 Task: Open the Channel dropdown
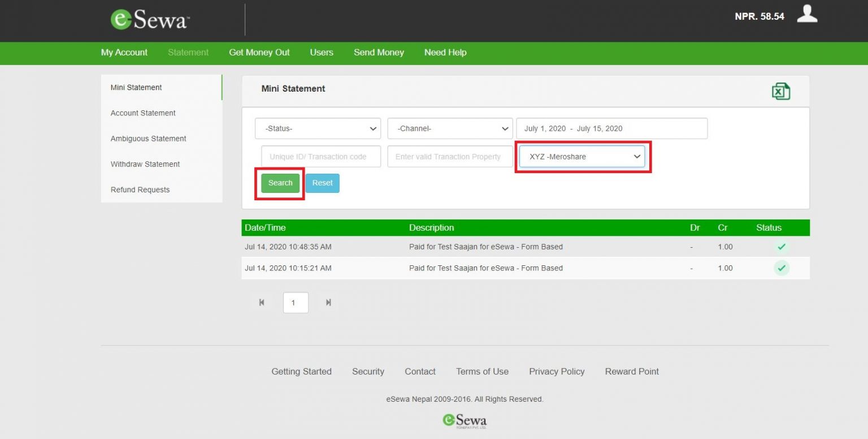pyautogui.click(x=449, y=128)
